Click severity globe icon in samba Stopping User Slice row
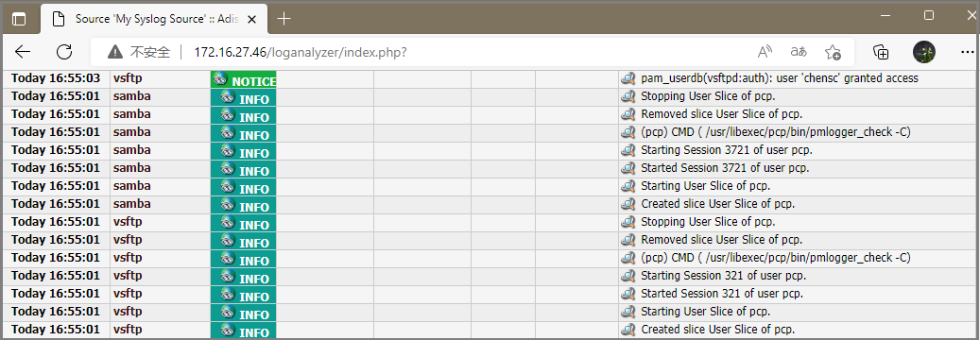The image size is (980, 340). [x=228, y=96]
